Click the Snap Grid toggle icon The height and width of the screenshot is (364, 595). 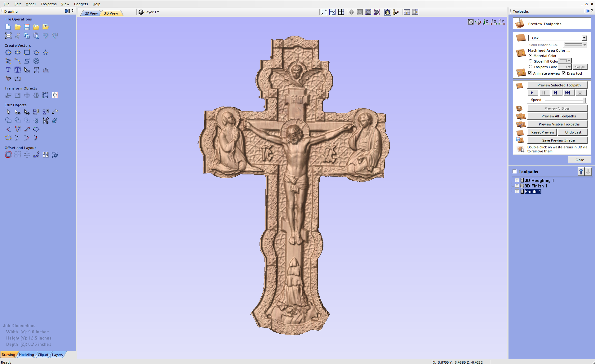click(x=340, y=12)
